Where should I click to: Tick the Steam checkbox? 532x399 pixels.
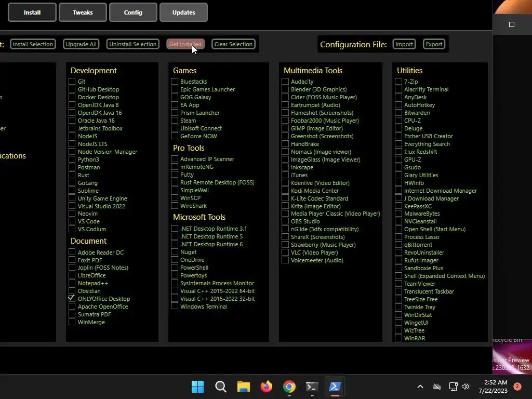[x=175, y=121]
